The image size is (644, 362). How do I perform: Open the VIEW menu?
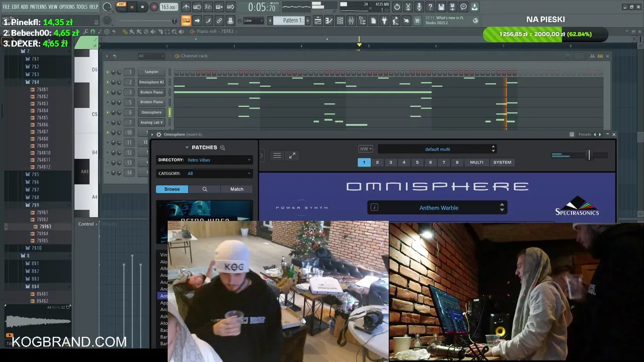point(53,7)
